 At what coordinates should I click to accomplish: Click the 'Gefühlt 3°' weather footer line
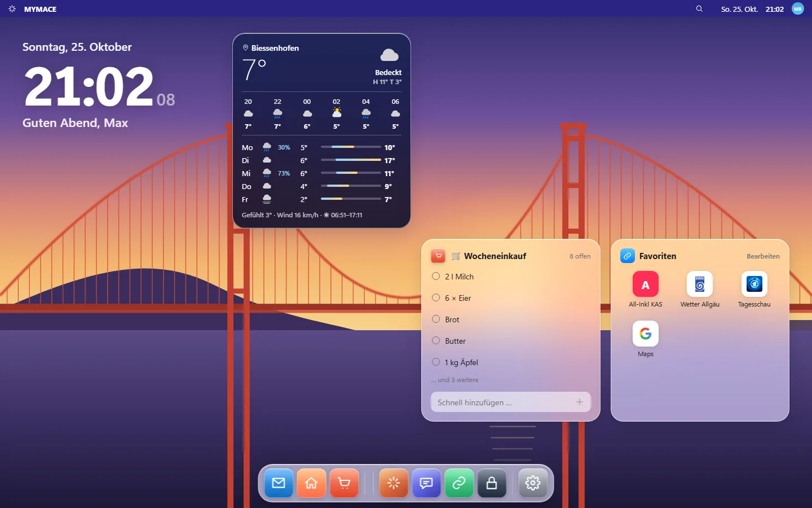pyautogui.click(x=302, y=215)
